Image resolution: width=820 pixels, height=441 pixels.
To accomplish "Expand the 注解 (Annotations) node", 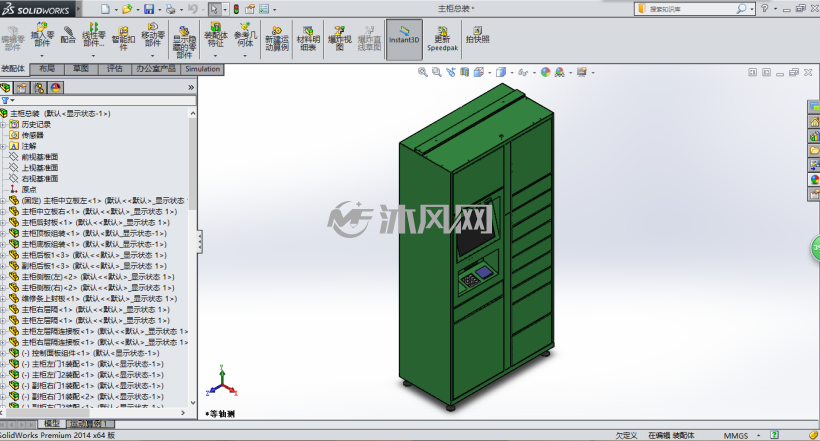I will 3,146.
